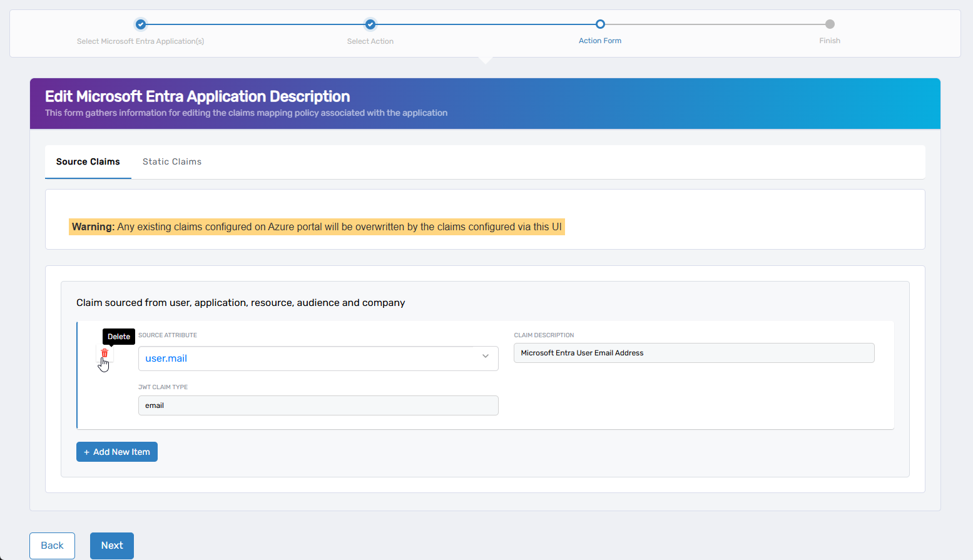Image resolution: width=973 pixels, height=560 pixels.
Task: Click the yellow Warning banner text
Action: tap(317, 227)
